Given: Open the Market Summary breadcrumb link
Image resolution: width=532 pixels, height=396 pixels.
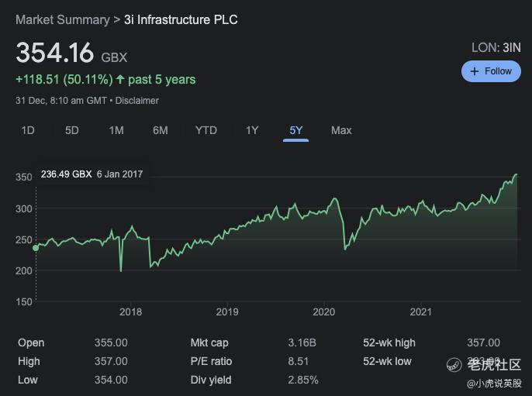Looking at the screenshot, I should click(63, 19).
